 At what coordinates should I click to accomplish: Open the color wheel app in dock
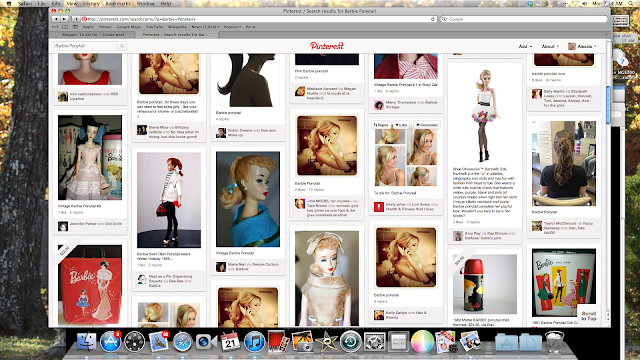[422, 342]
